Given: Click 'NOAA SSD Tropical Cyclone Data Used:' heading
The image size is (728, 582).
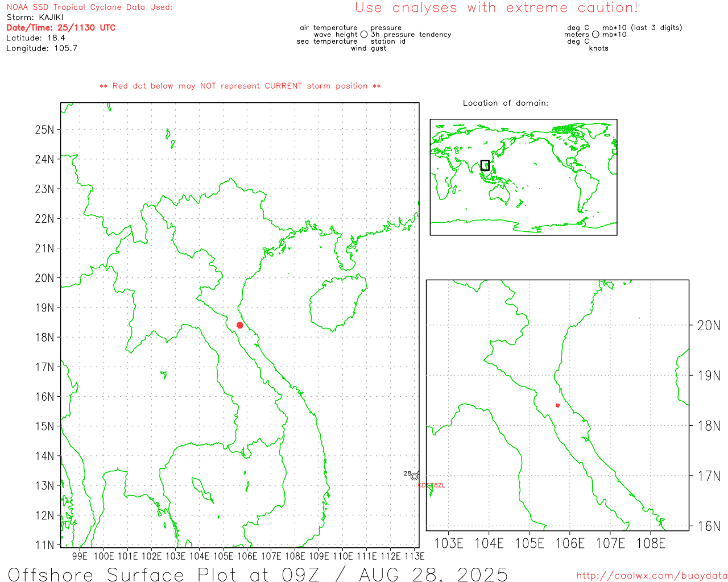Looking at the screenshot, I should (x=89, y=7).
